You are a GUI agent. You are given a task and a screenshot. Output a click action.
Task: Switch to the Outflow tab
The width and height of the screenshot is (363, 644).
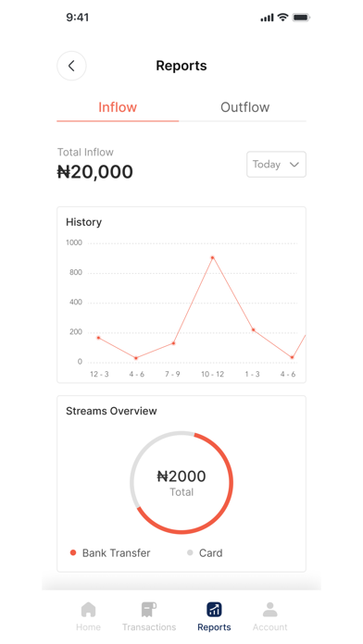tap(245, 107)
